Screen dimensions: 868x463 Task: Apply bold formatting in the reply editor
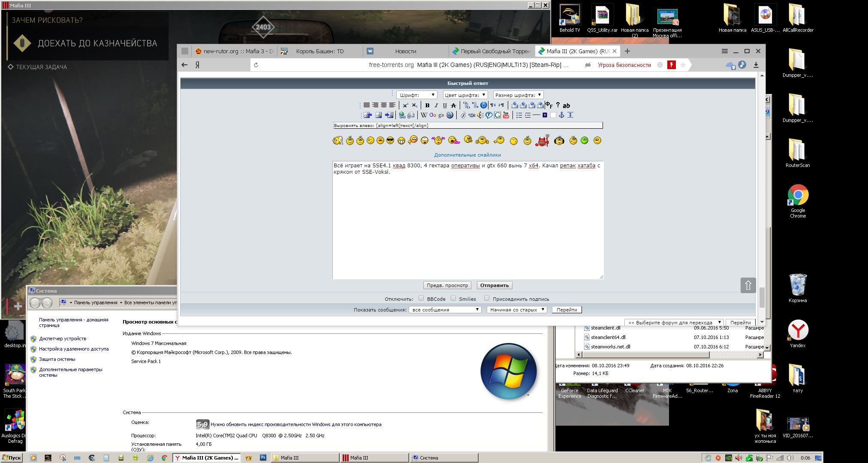click(x=427, y=106)
